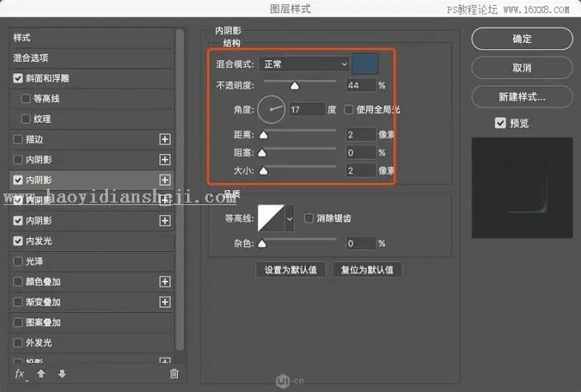Toggle the 预览 preview checkbox

tap(500, 123)
